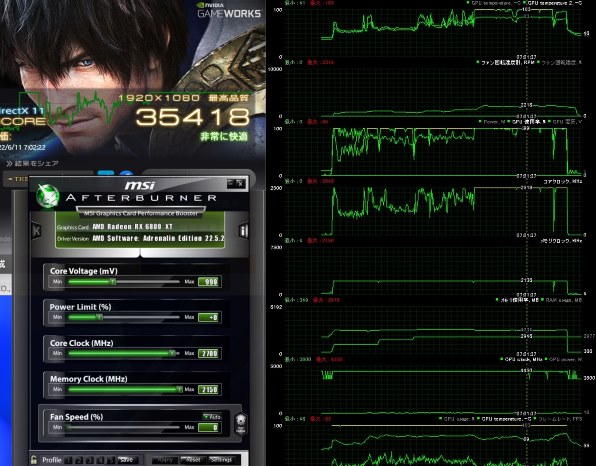Viewport: 596px width, 466px height.
Task: Click the Apply button in Afterburner
Action: click(x=165, y=460)
